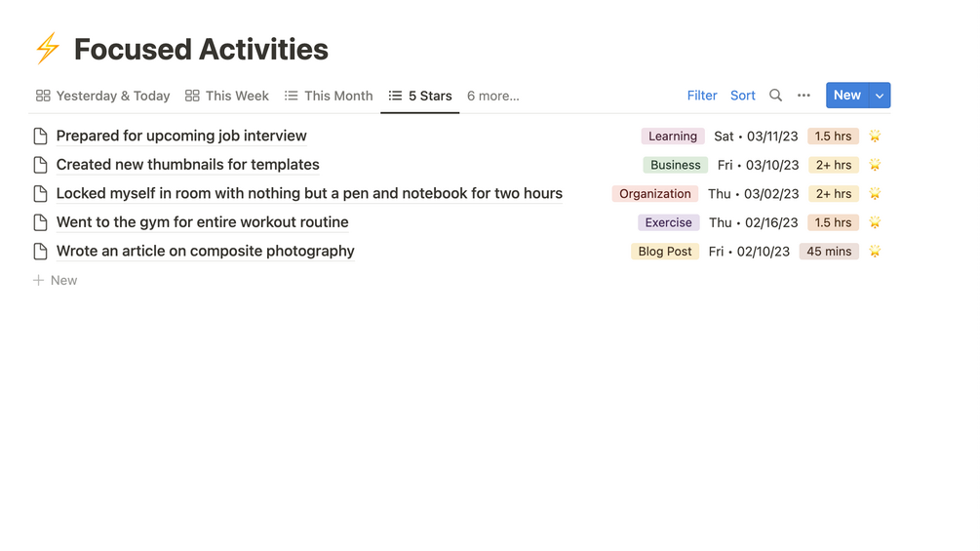The width and height of the screenshot is (980, 551).
Task: Click the green Business tag
Action: (675, 165)
